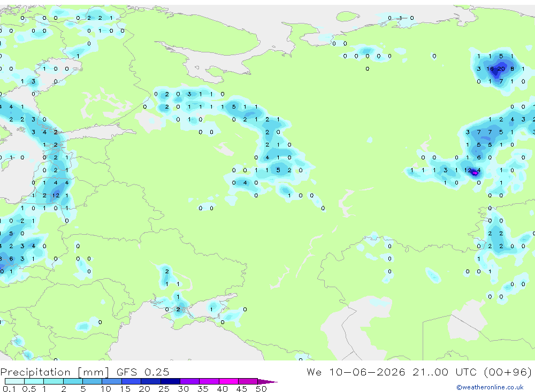Click legend scale label 35
535x392 pixels.
(x=203, y=389)
